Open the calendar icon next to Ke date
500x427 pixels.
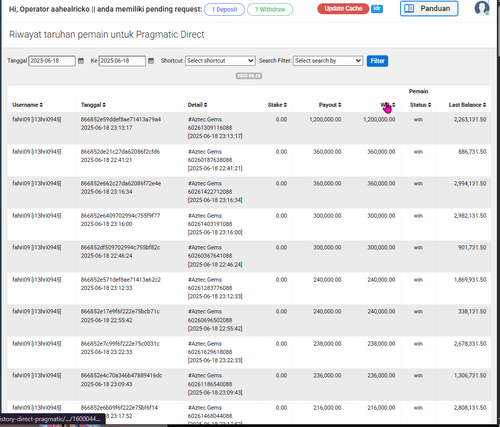(x=151, y=61)
